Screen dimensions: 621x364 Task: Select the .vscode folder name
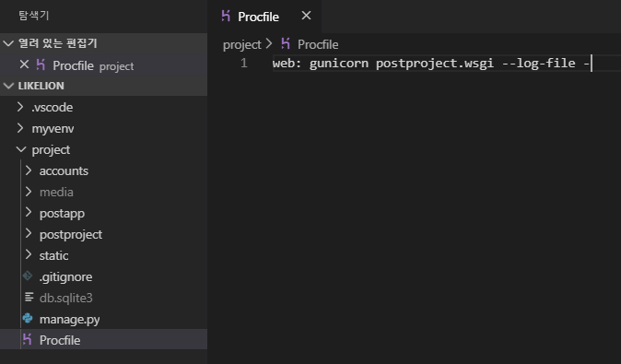(x=53, y=107)
